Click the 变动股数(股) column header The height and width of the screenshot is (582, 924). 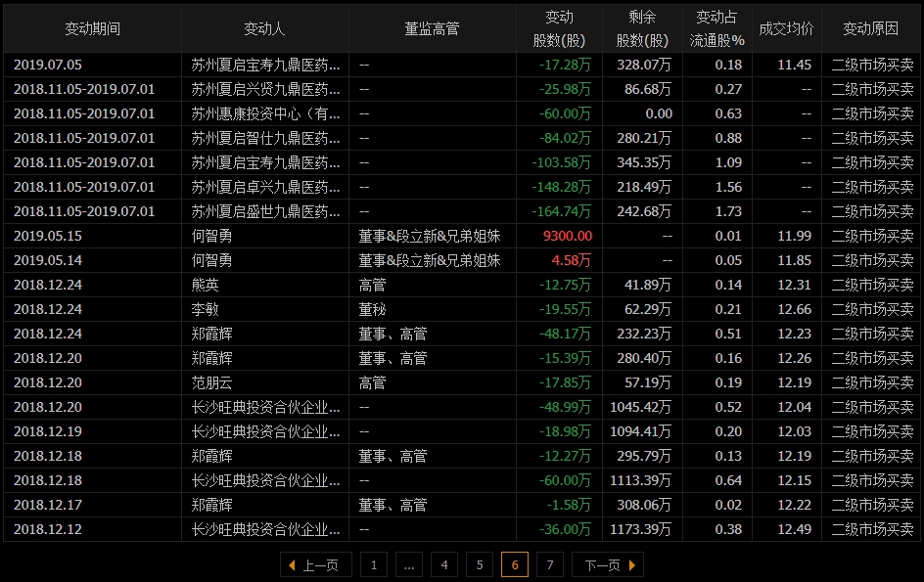(x=559, y=29)
